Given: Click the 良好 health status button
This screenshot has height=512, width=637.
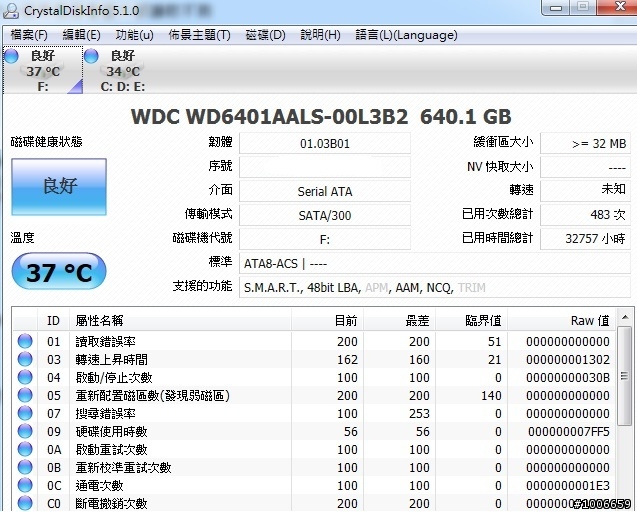Looking at the screenshot, I should click(59, 187).
